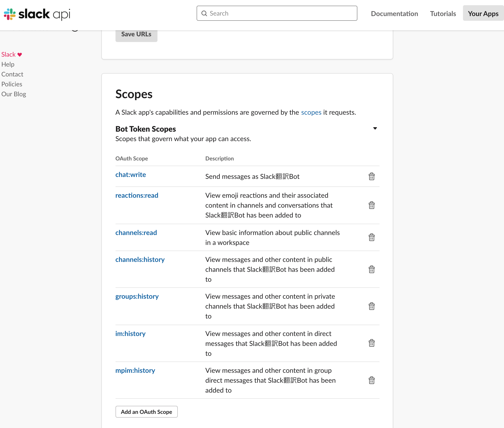The image size is (504, 428).
Task: Open the scopes documentation link
Action: click(x=311, y=112)
